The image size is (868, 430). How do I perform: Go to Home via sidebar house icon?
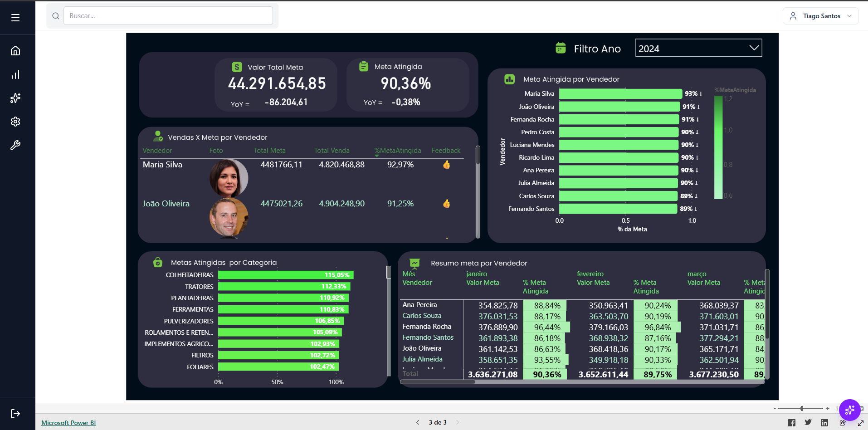click(15, 51)
